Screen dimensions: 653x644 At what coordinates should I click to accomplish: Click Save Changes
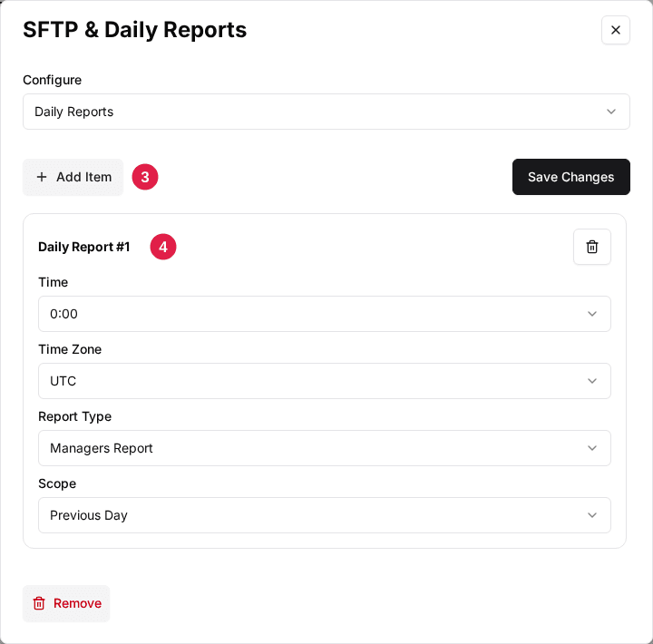click(571, 177)
